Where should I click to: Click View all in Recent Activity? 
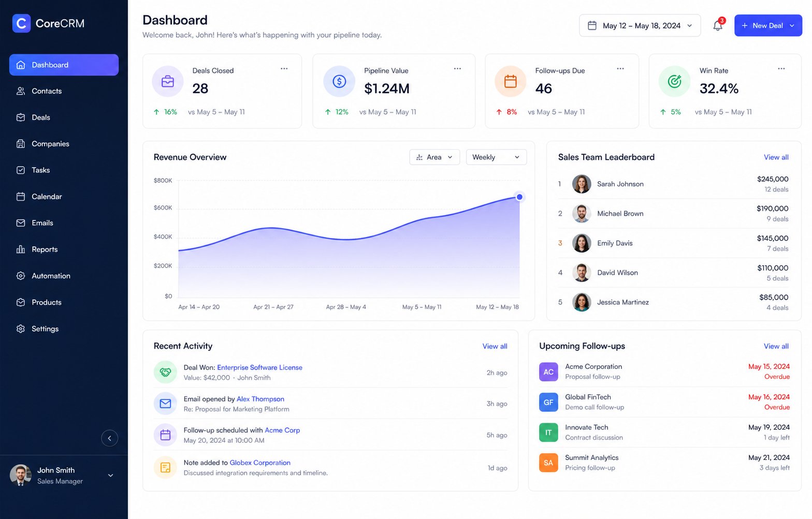pos(495,346)
